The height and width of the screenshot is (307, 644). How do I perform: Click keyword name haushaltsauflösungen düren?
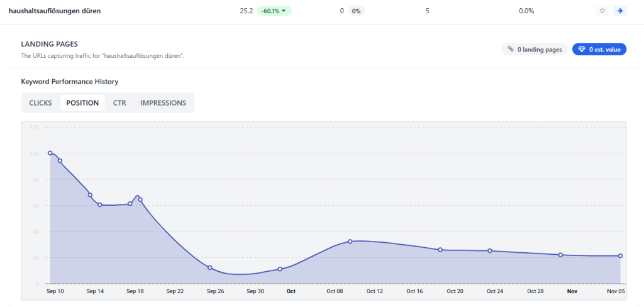tap(54, 11)
